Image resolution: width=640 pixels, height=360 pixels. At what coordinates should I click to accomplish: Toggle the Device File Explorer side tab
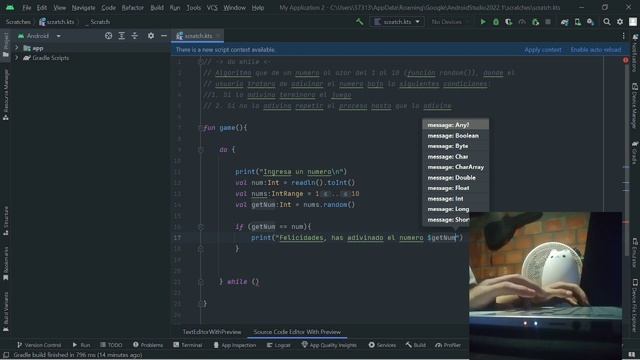coord(635,305)
